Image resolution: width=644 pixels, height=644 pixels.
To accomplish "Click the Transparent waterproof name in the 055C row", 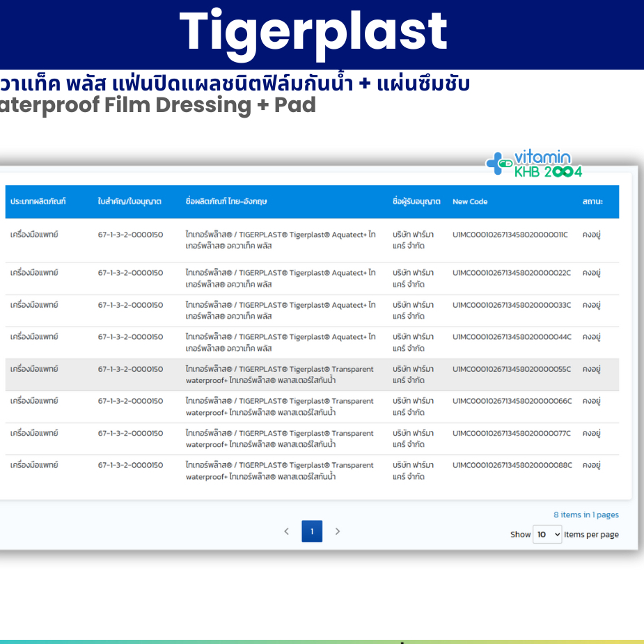I will coord(280,374).
